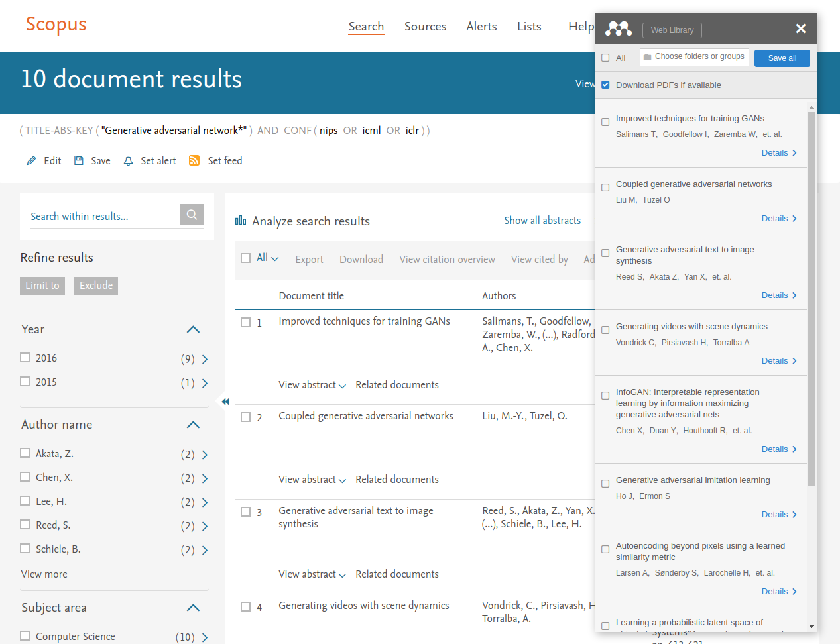Viewport: 840px width, 644px height.
Task: Click arrow next to Chen, X. filter
Action: (x=205, y=478)
